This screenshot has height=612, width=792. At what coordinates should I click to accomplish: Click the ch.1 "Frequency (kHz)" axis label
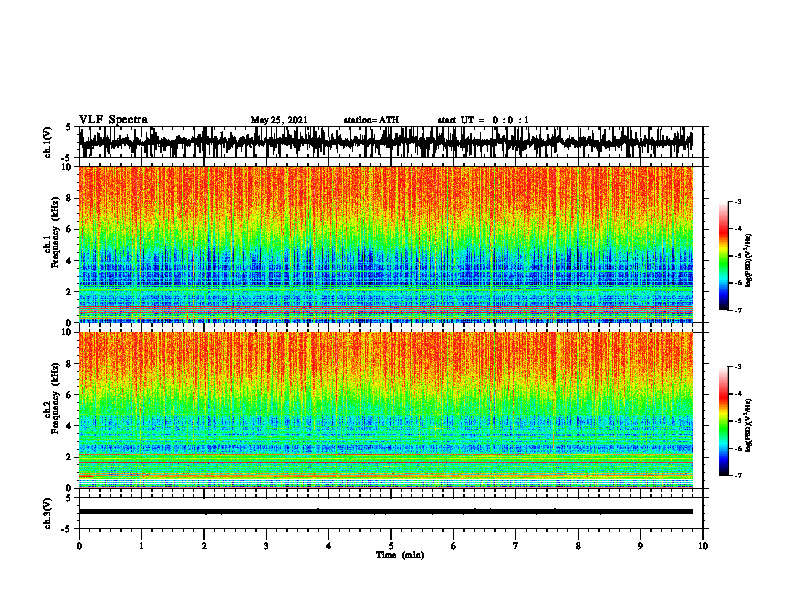(55, 233)
